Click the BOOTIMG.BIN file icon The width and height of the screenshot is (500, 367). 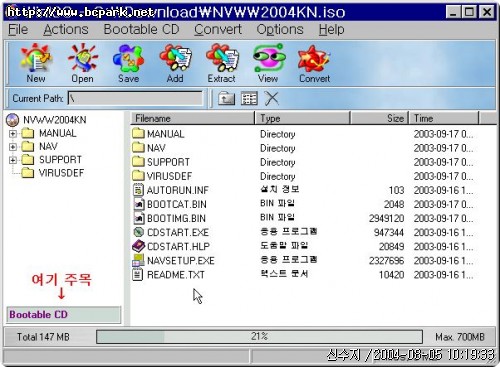139,218
